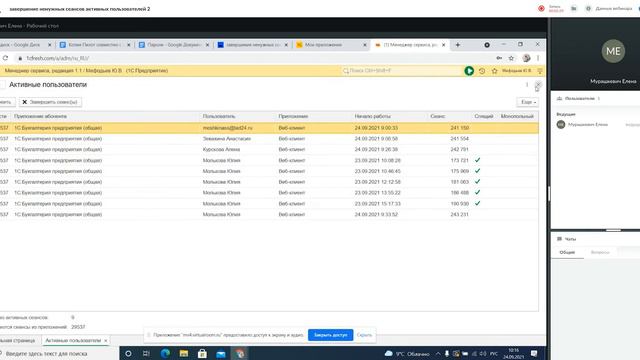Expand the Еще dropdown button
Screen dimensions: 640x360
pyautogui.click(x=528, y=102)
